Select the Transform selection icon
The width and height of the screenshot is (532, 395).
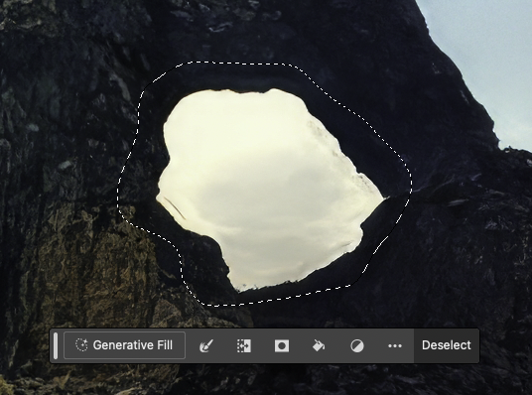coord(244,345)
